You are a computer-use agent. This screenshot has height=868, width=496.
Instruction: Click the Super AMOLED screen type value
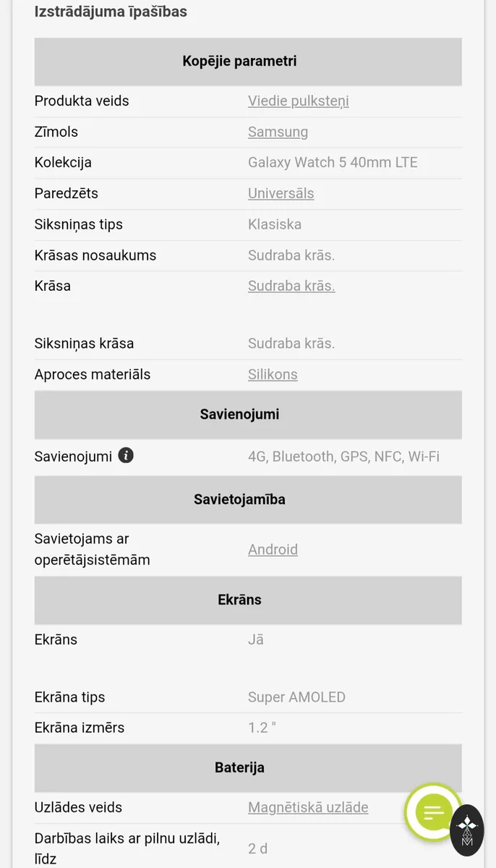point(296,697)
